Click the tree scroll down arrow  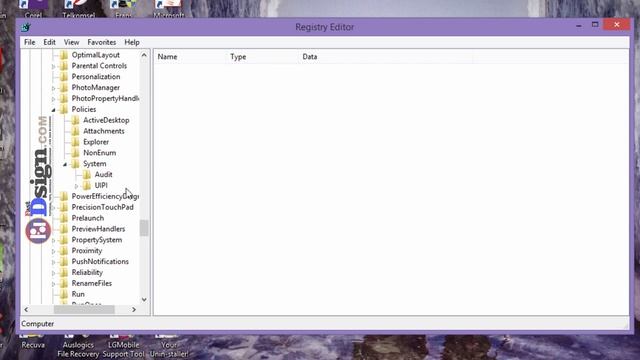click(x=144, y=300)
